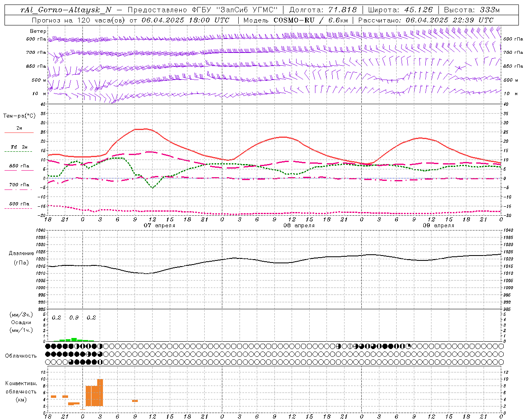Click the 500 м wind level label on the left
The width and height of the screenshot is (525, 420).
pyautogui.click(x=39, y=80)
